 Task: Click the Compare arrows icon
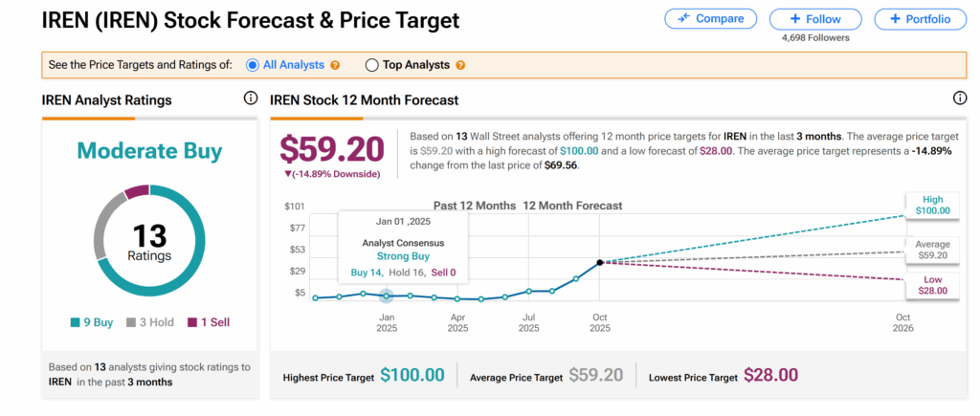pyautogui.click(x=684, y=19)
